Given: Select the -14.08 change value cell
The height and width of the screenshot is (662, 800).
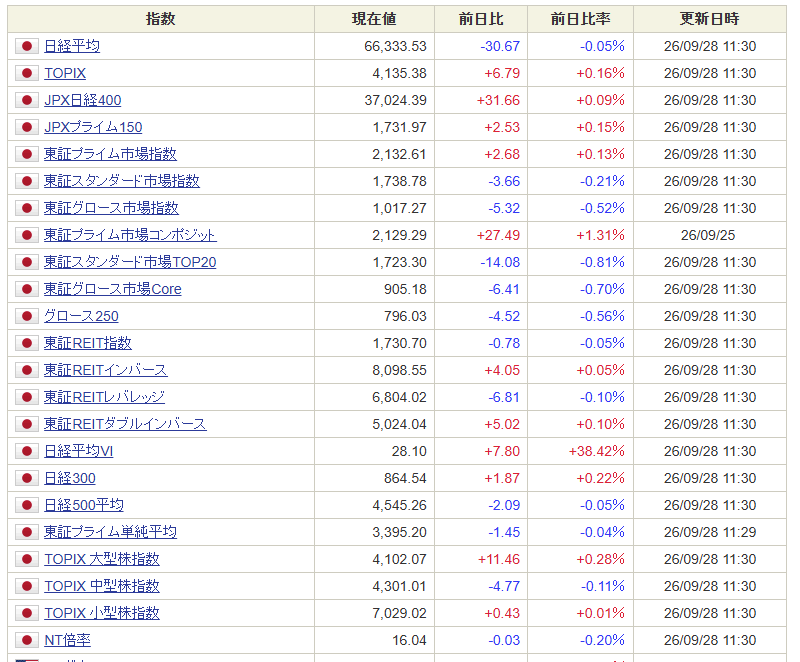Looking at the screenshot, I should coord(481,263).
